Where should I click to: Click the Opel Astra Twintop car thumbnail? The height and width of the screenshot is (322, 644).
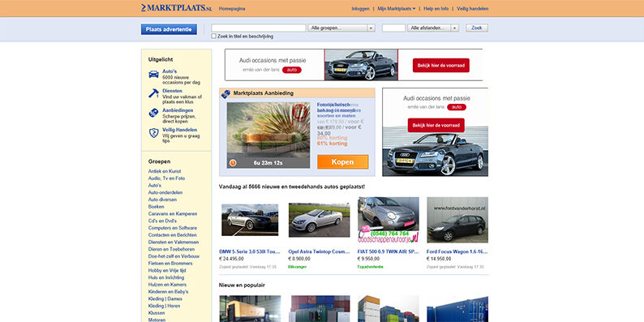coord(319,220)
